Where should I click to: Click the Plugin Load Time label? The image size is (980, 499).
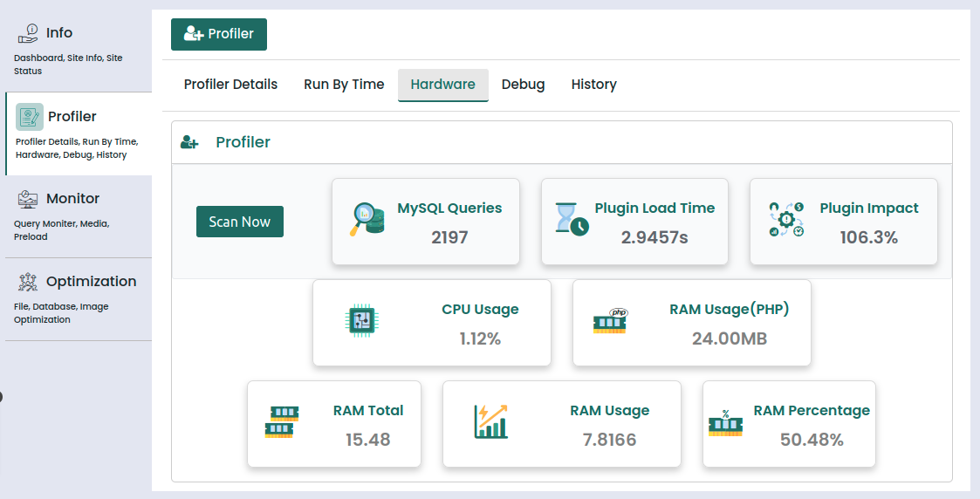[x=654, y=208]
